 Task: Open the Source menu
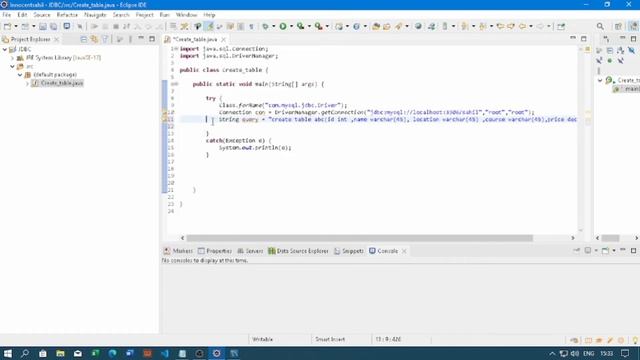(x=42, y=15)
